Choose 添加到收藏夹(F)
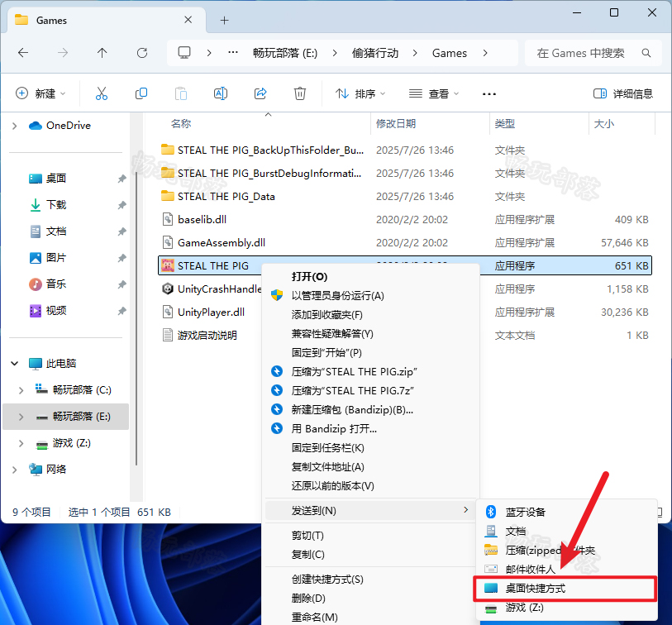Image resolution: width=672 pixels, height=625 pixels. pos(370,315)
